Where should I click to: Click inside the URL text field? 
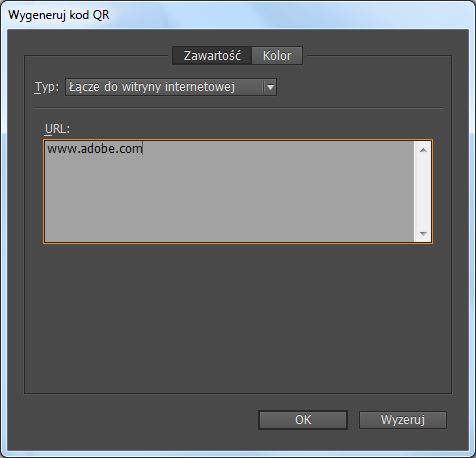(x=229, y=191)
